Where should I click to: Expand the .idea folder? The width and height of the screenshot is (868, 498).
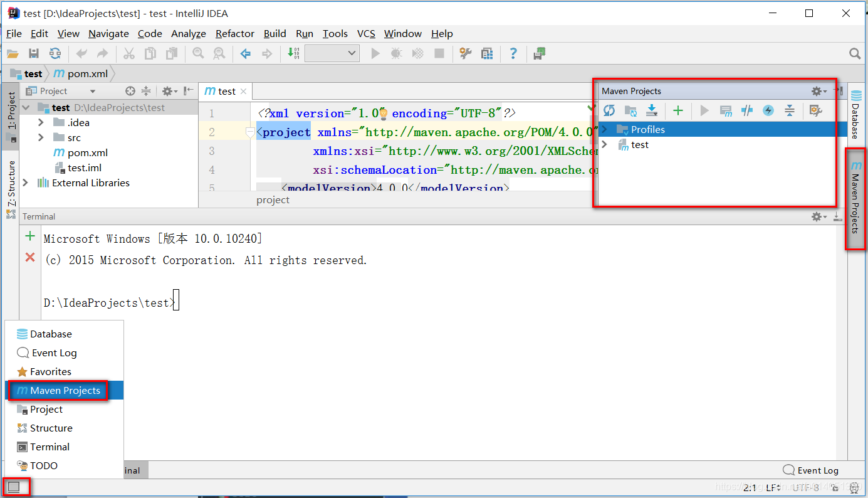coord(41,122)
